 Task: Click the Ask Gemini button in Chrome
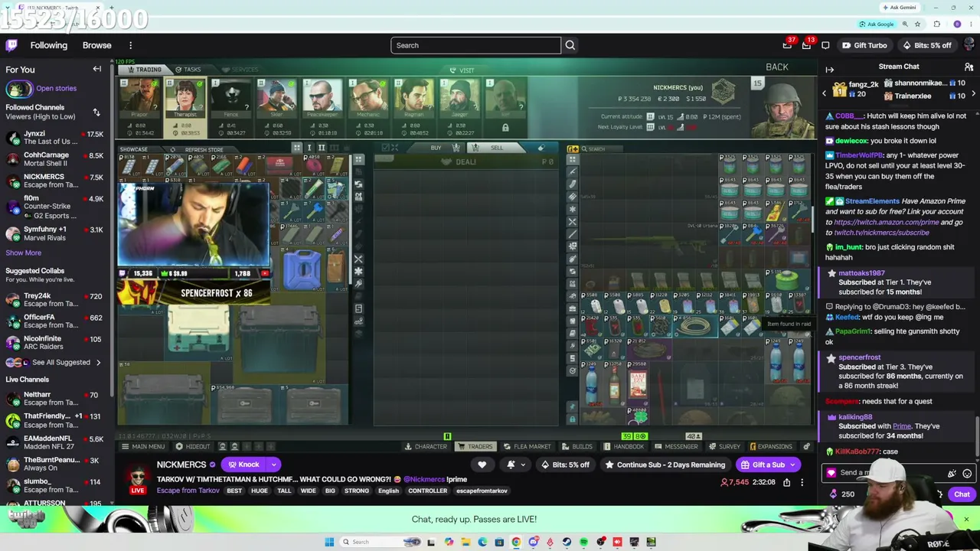click(x=900, y=8)
